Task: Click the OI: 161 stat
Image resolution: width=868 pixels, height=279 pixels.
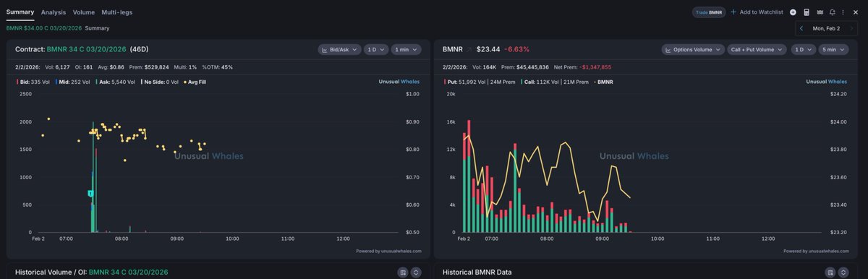Action: coord(83,67)
